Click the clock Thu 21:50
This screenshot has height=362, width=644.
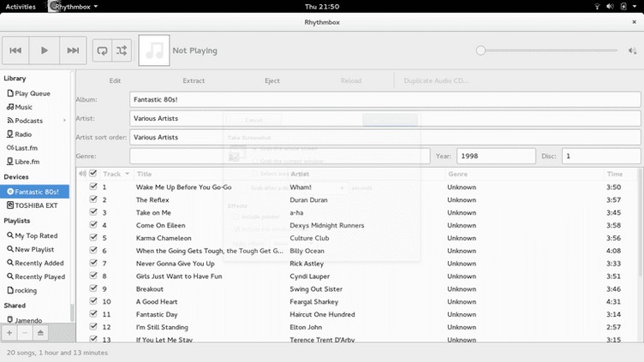322,7
